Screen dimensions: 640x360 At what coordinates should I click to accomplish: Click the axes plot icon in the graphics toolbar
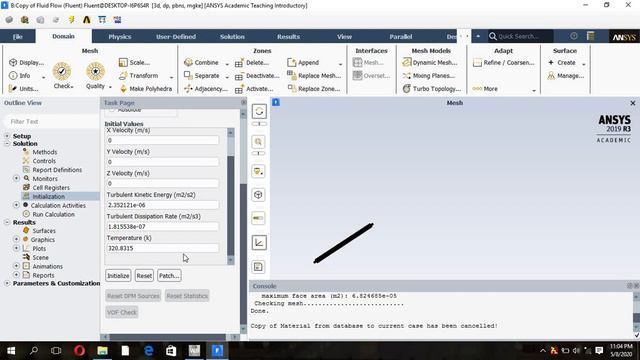point(259,242)
